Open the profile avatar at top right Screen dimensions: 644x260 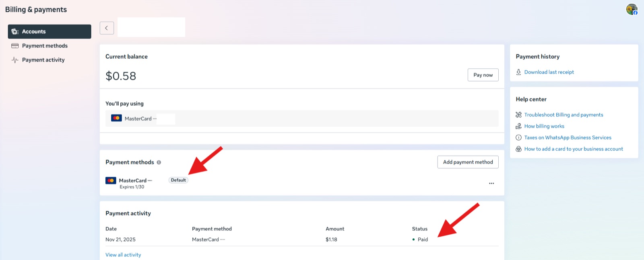pos(632,9)
